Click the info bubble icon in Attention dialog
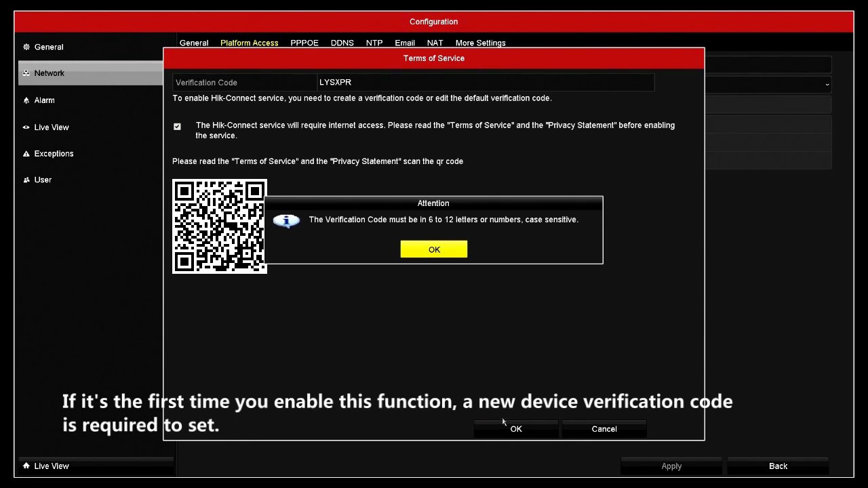868x488 pixels. point(286,221)
